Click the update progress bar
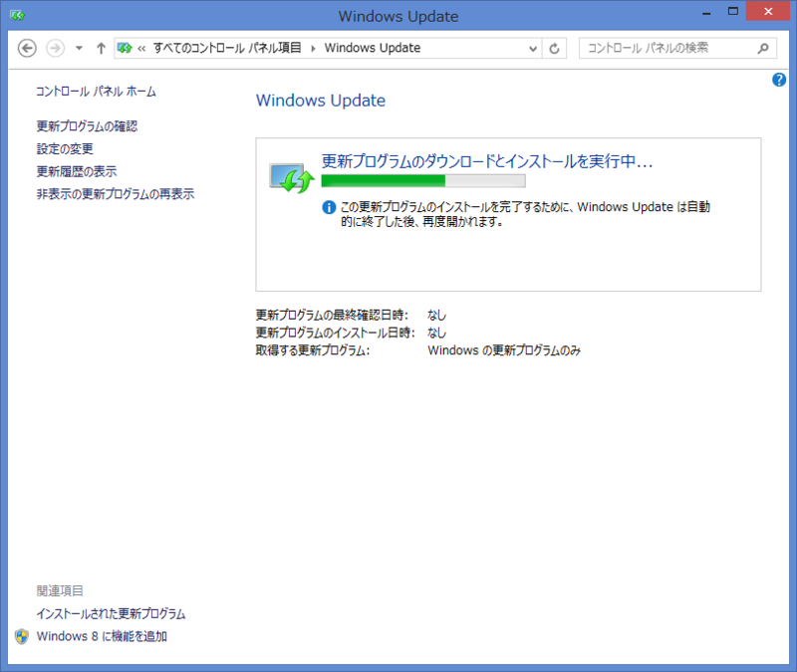797x672 pixels. click(x=423, y=181)
